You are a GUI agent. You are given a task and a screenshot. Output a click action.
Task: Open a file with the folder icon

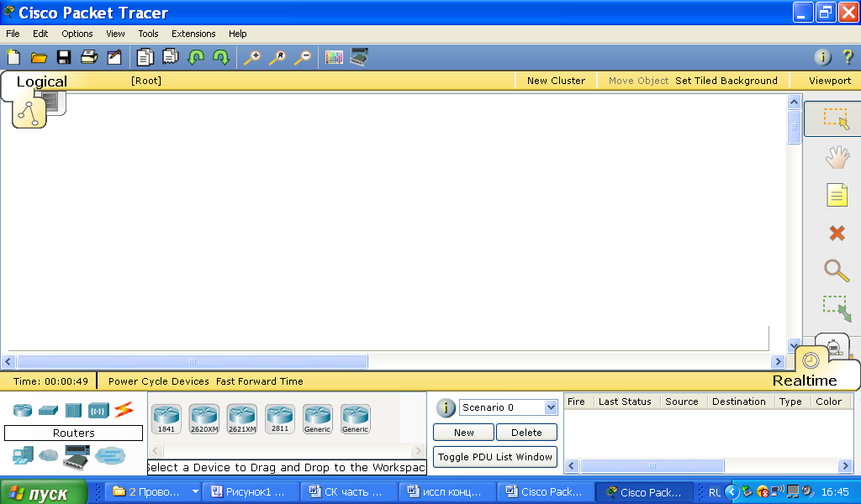coord(39,57)
